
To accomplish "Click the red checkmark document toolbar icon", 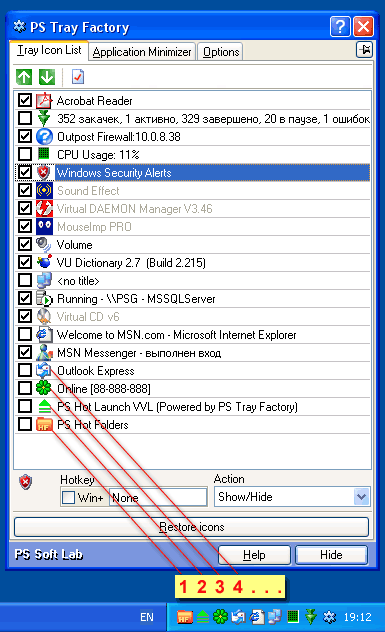I will pos(77,77).
